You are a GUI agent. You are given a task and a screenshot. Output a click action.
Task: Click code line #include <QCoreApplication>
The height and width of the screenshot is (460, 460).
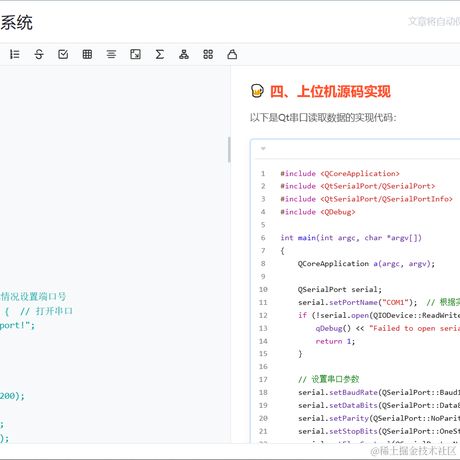(340, 173)
